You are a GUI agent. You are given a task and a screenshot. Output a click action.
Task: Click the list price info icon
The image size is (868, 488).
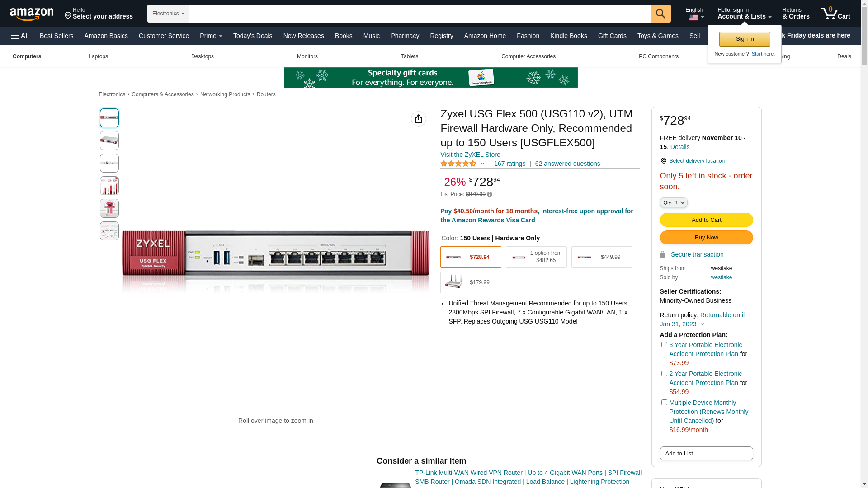pyautogui.click(x=490, y=194)
